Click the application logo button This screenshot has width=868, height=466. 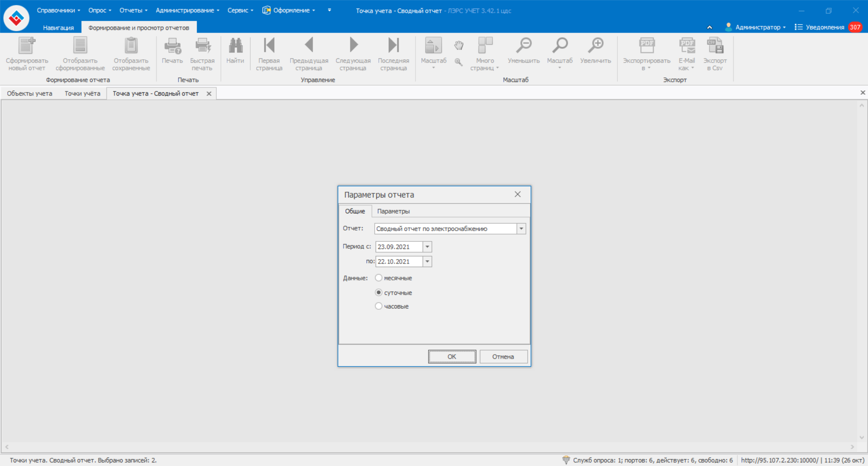coord(16,18)
